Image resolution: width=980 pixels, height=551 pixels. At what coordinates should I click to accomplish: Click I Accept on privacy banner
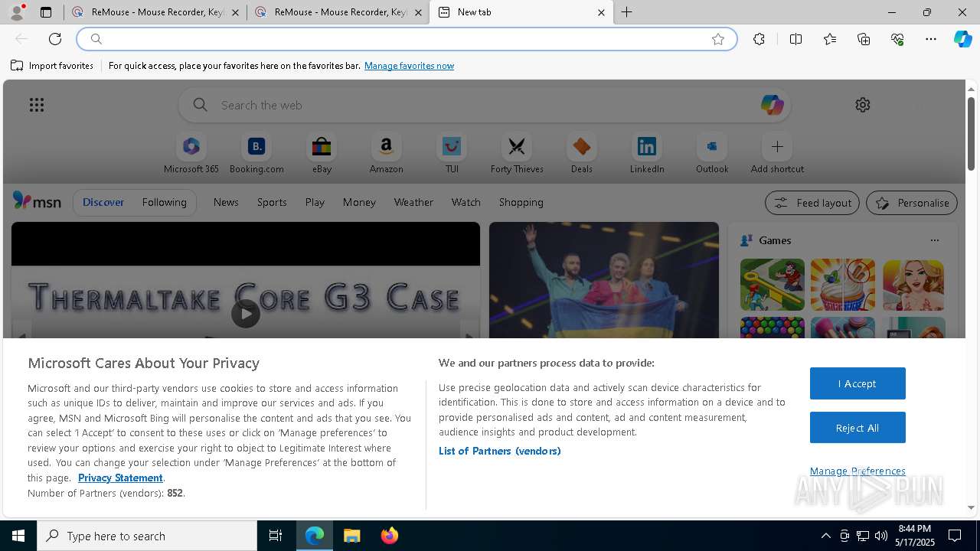pyautogui.click(x=857, y=383)
